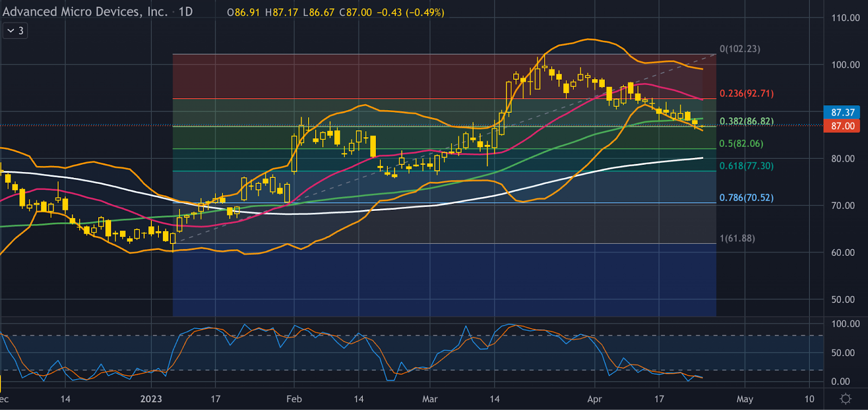Click the 0.236(92.71) Fibonacci level label

[x=746, y=93]
